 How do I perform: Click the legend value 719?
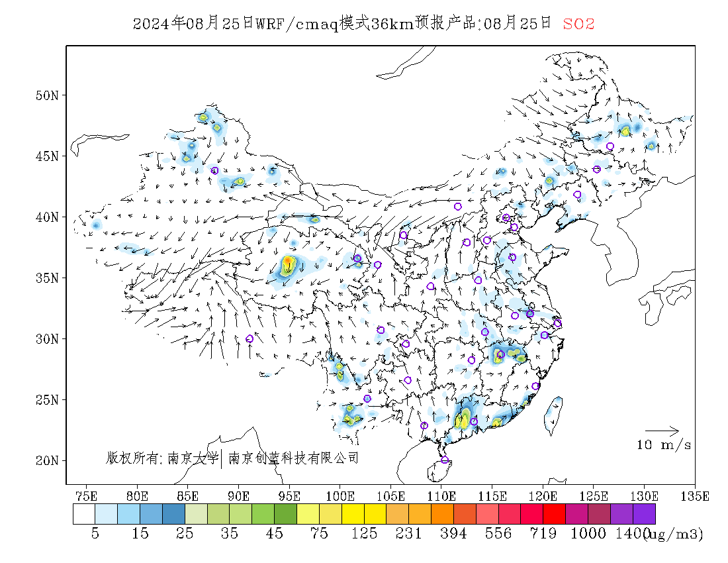tap(543, 533)
